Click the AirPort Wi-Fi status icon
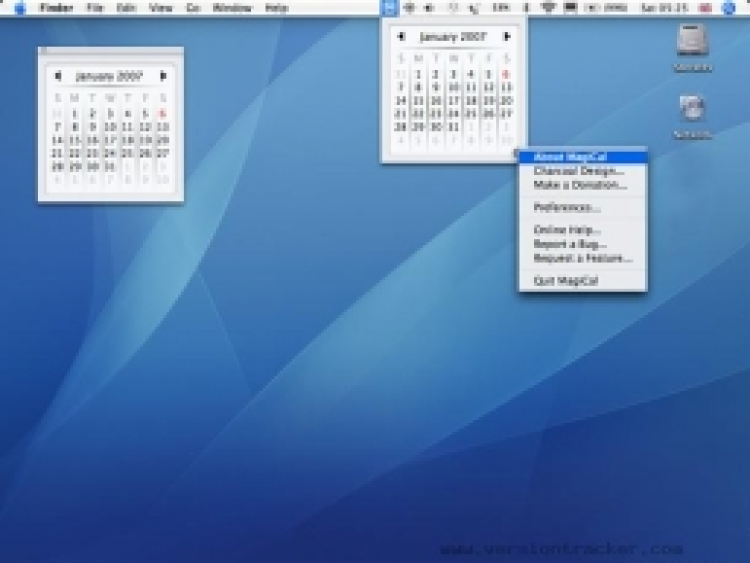Image resolution: width=750 pixels, height=563 pixels. (549, 8)
